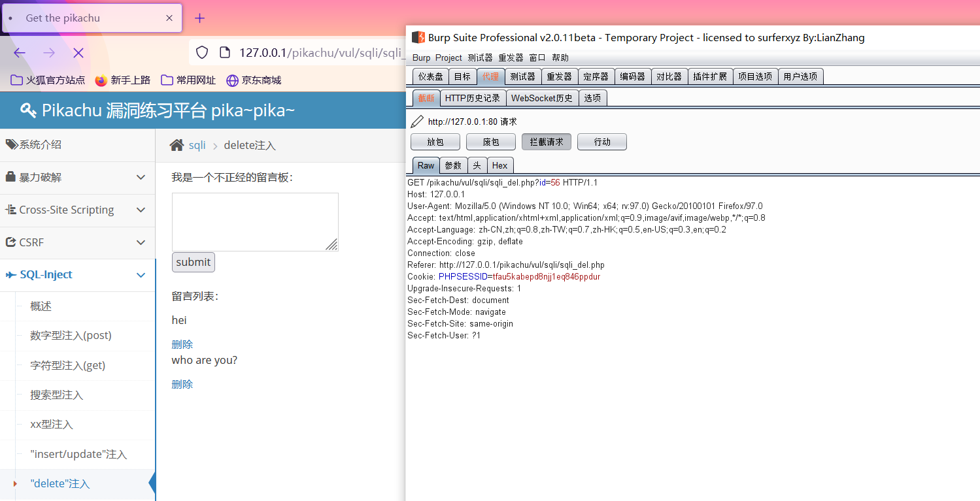This screenshot has height=501, width=980.
Task: Click 删除 link under 'hei'
Action: tap(182, 344)
